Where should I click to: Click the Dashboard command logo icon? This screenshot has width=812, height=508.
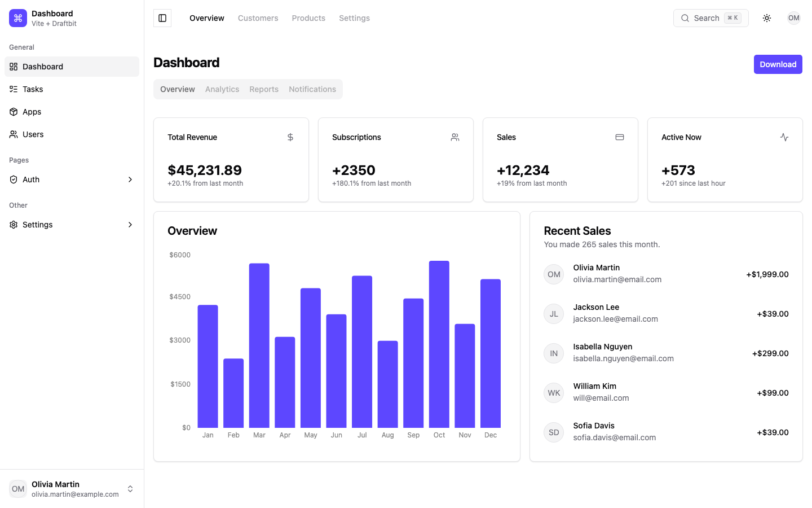(18, 18)
